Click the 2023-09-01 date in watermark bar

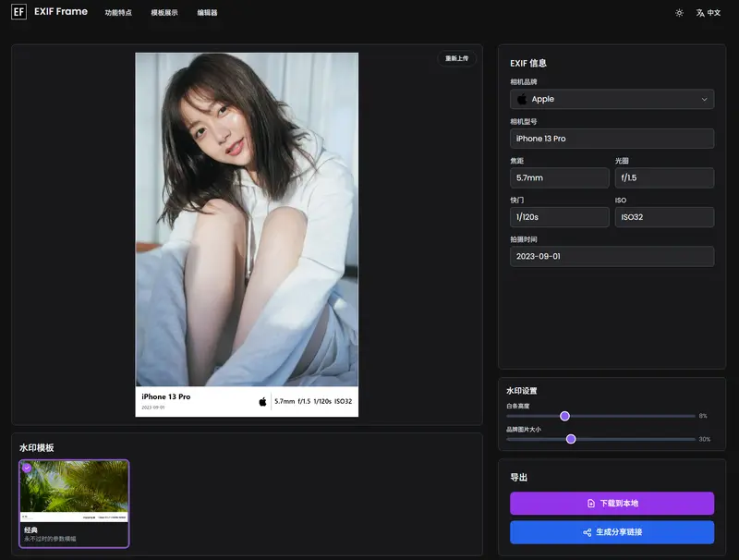pyautogui.click(x=153, y=408)
